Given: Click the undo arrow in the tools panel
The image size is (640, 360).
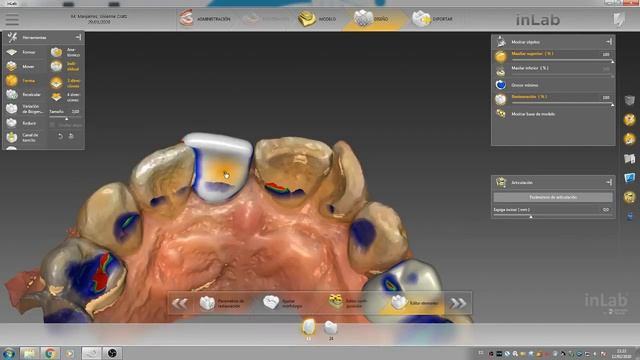Looking at the screenshot, I should (60, 136).
